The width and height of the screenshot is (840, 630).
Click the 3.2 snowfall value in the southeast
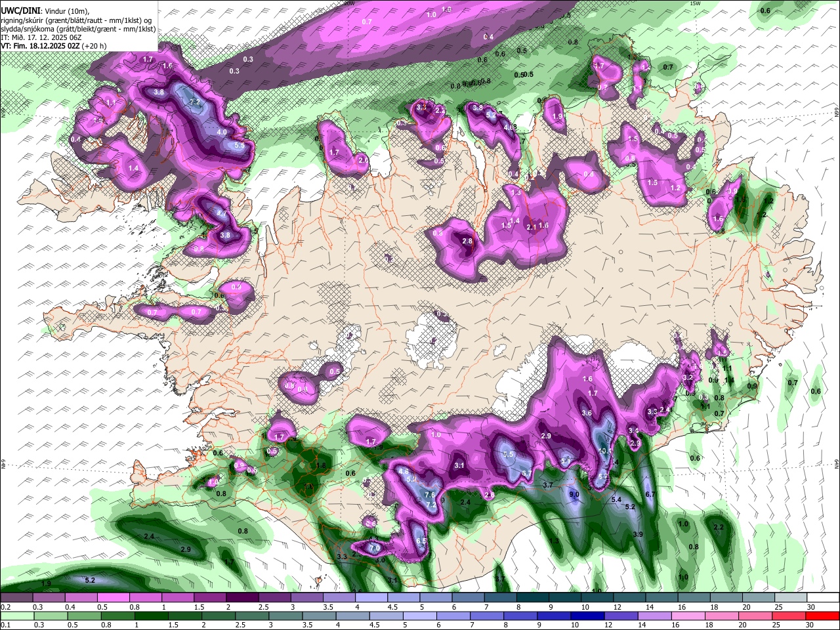click(x=688, y=378)
